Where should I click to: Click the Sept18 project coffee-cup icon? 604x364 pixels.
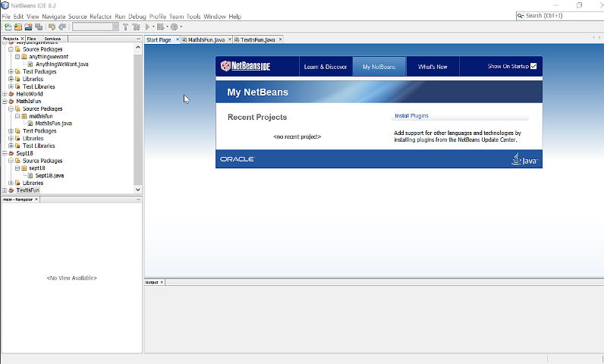(11, 153)
